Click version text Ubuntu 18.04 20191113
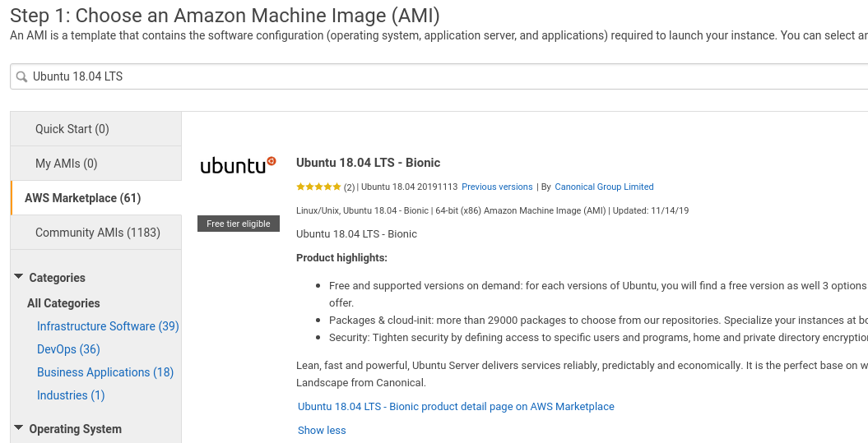This screenshot has width=868, height=443. 409,187
